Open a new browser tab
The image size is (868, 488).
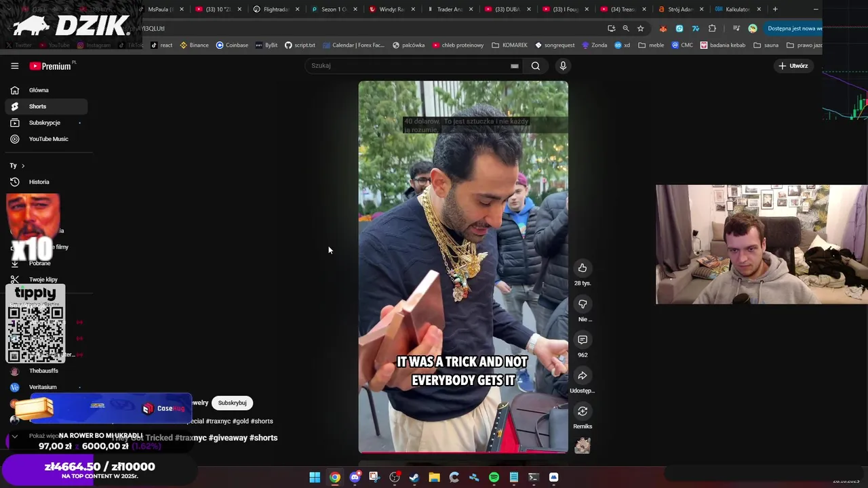775,9
